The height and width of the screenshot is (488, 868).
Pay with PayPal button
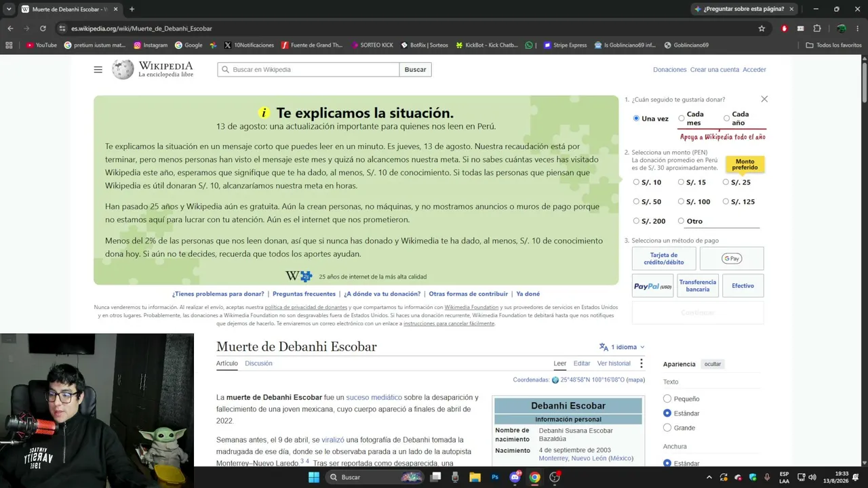(652, 286)
